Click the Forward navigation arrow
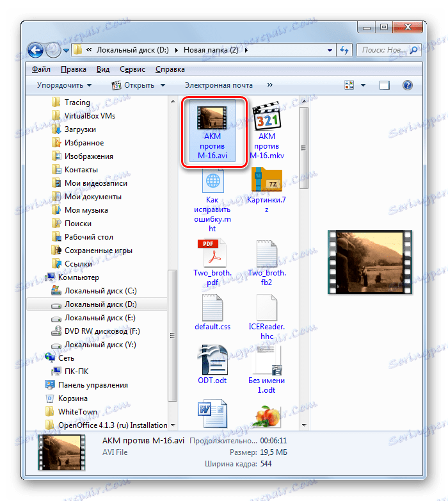The image size is (448, 501). [x=53, y=50]
